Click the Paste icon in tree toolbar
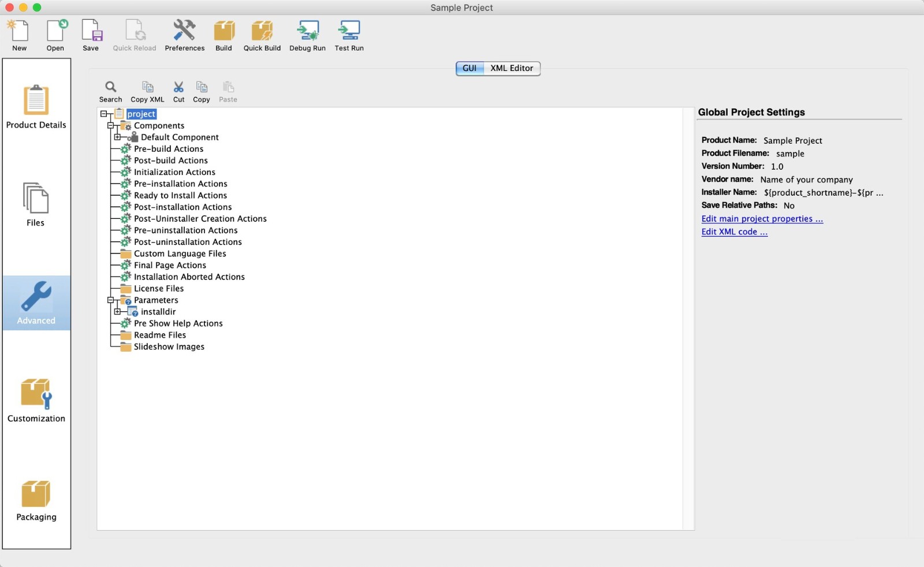Screen dimensions: 924x567 [228, 92]
